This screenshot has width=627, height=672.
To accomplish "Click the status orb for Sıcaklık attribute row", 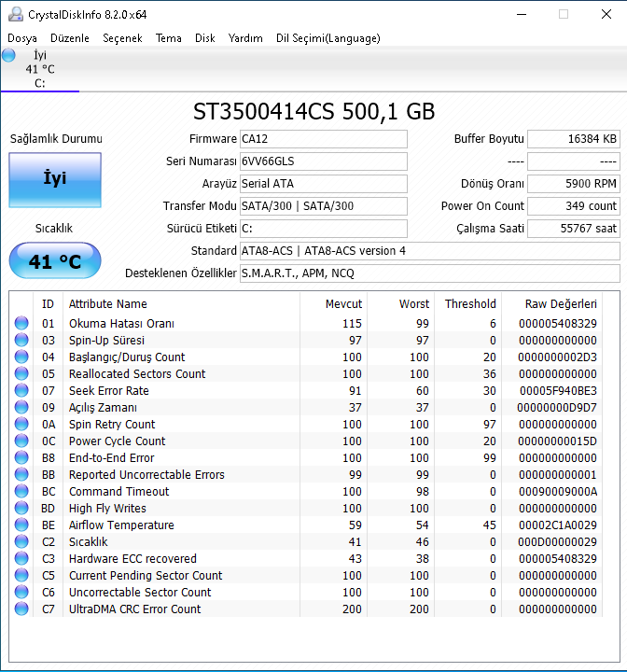I will pyautogui.click(x=21, y=541).
